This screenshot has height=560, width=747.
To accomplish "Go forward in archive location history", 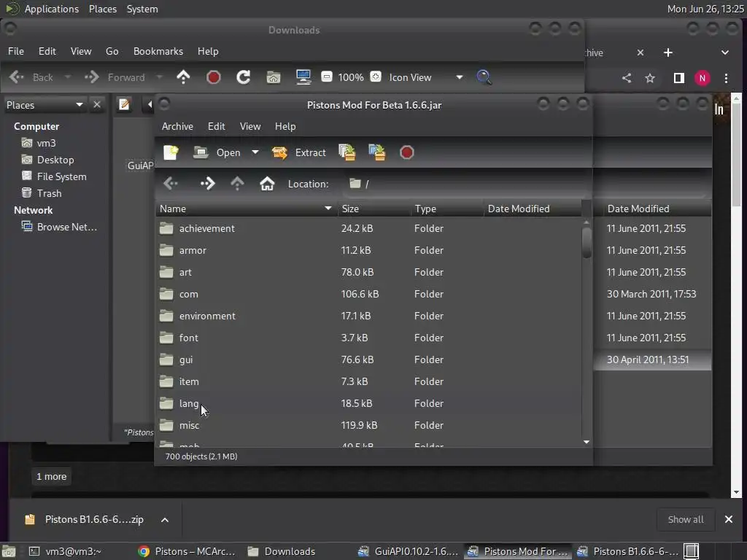I will (x=208, y=183).
